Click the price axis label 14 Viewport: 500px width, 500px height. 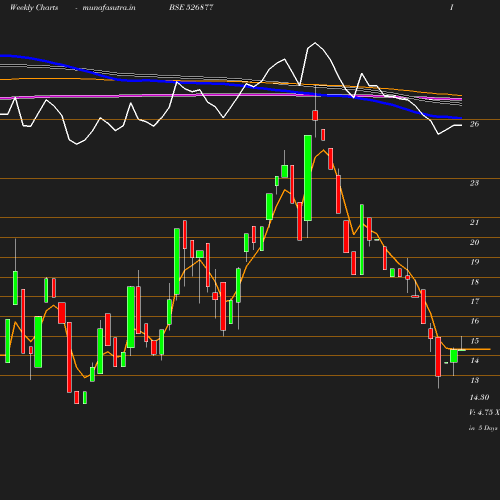pos(474,360)
